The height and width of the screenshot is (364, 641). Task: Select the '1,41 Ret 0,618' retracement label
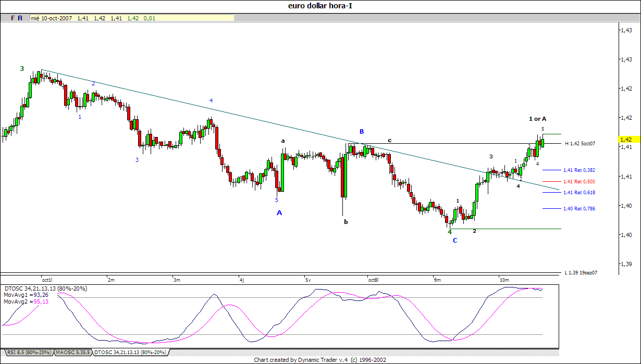579,193
